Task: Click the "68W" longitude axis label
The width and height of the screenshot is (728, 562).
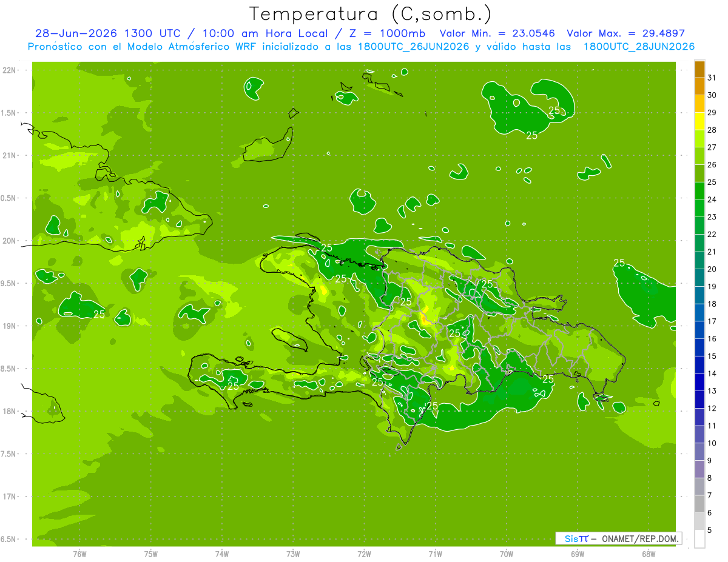Action: tap(649, 554)
